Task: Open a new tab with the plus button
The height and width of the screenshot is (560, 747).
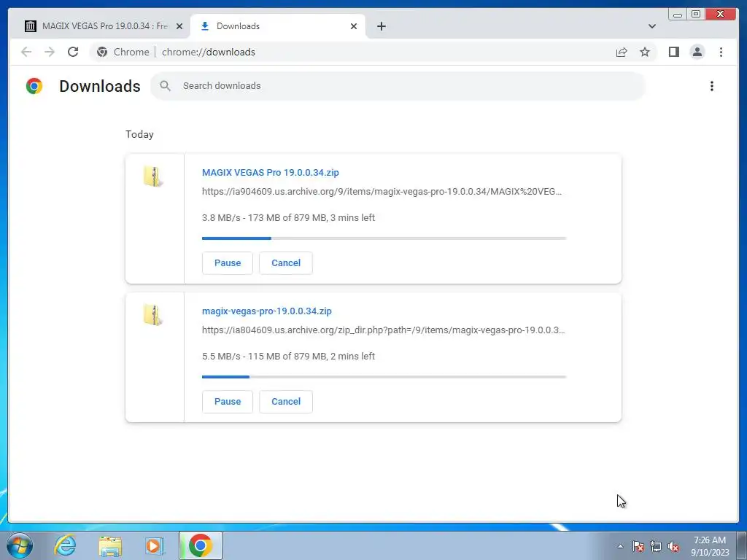Action: pos(381,26)
